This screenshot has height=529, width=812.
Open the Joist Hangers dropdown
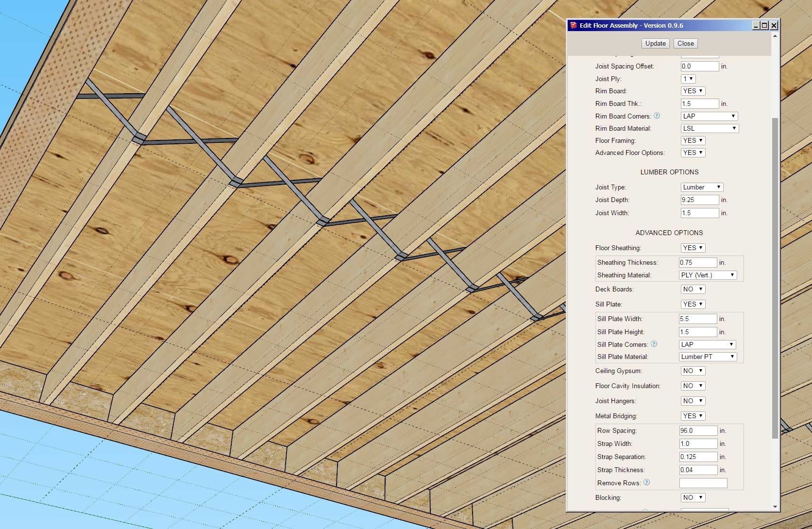coord(693,401)
